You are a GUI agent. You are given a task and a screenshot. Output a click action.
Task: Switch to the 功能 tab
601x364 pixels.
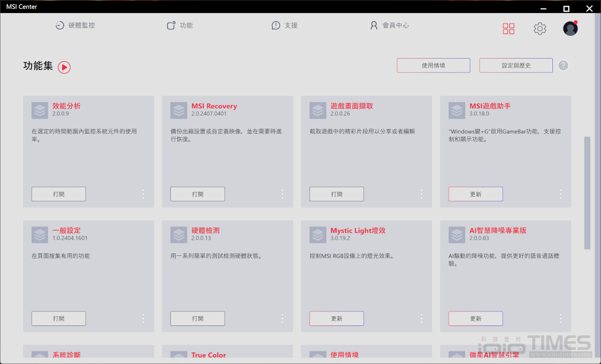click(180, 25)
